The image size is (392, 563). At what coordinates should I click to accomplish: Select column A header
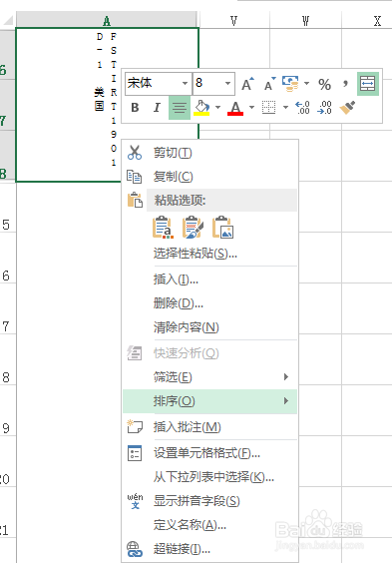tap(107, 21)
